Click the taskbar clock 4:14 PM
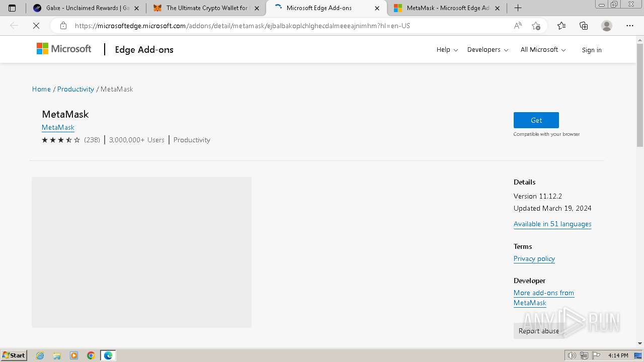Image resolution: width=644 pixels, height=362 pixels. 618,355
